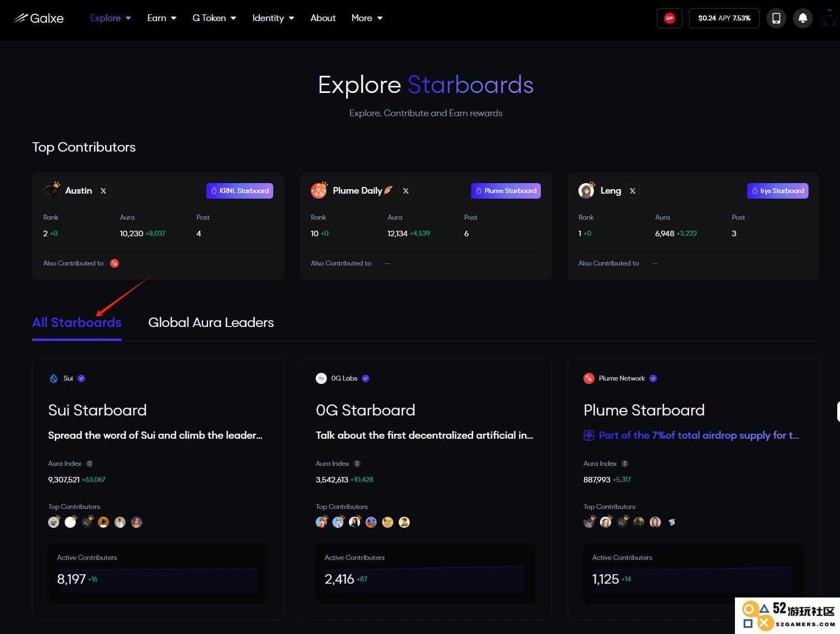
Task: Go to the About page
Action: click(323, 18)
